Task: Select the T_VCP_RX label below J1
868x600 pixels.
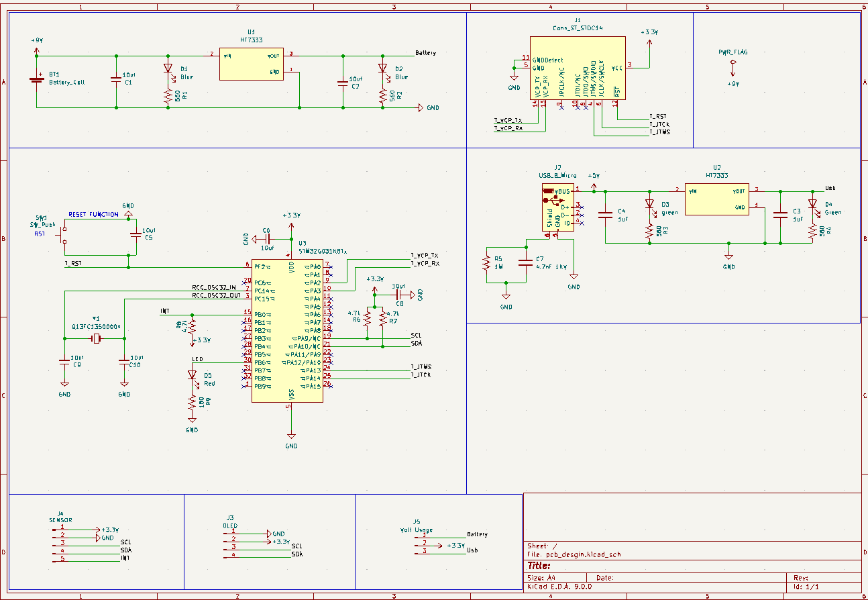Action: 508,128
